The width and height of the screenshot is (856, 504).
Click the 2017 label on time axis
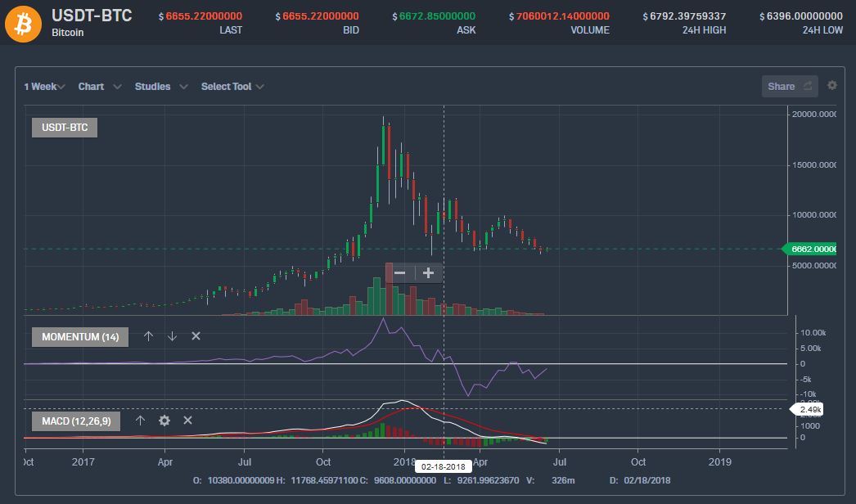(x=83, y=462)
